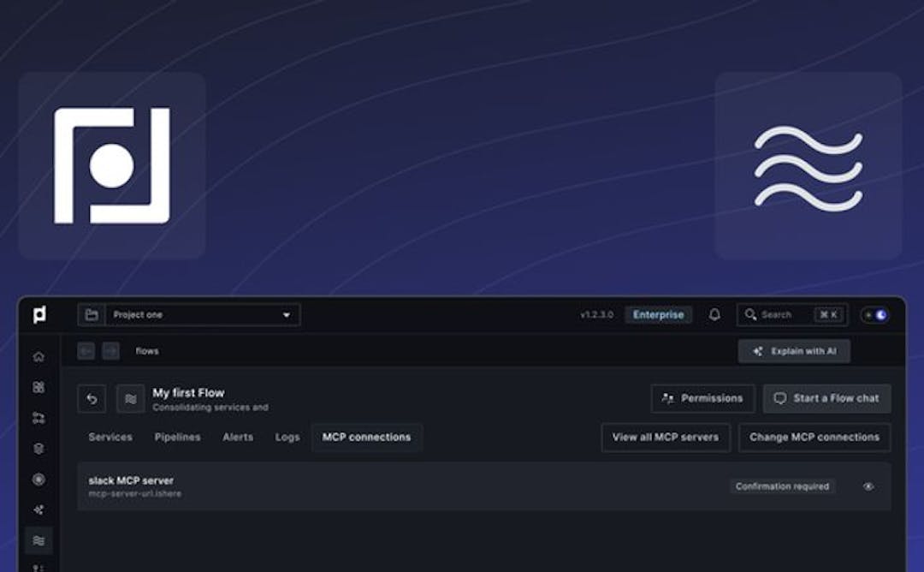
Task: Navigate back with the left arrow button
Action: pos(86,351)
